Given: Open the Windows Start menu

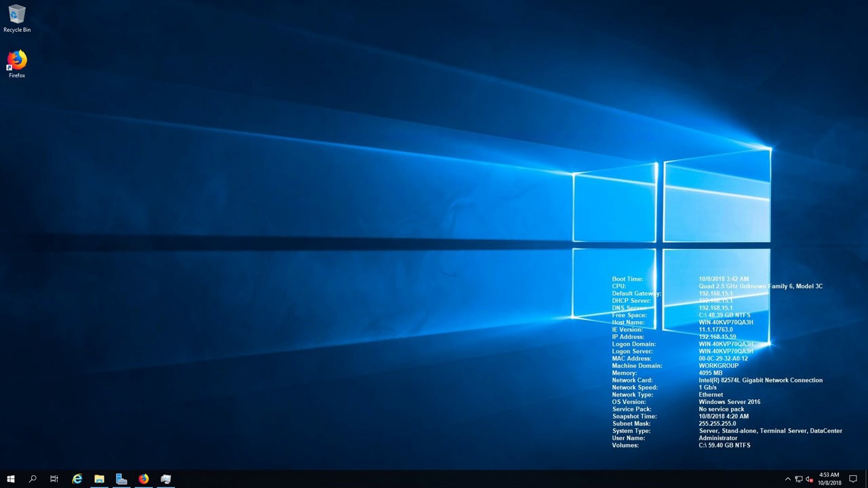Looking at the screenshot, I should point(11,479).
